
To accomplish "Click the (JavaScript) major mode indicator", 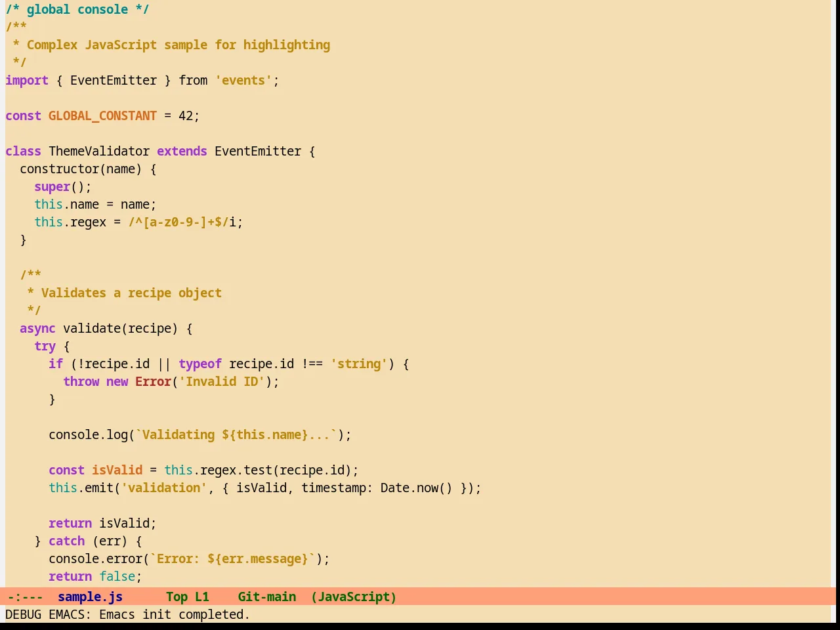I will pyautogui.click(x=354, y=597).
